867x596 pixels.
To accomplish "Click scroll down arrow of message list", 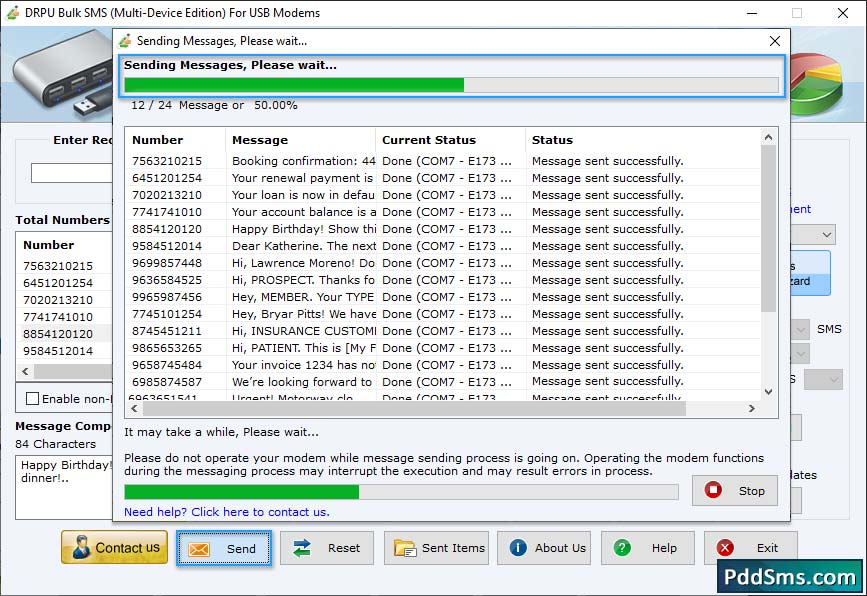I will point(768,391).
